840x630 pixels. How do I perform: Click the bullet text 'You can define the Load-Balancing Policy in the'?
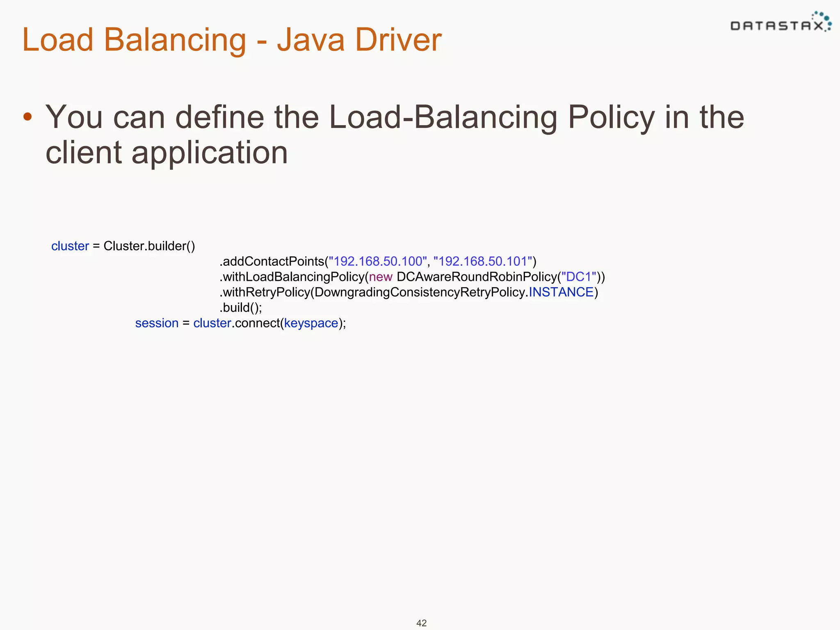[395, 117]
